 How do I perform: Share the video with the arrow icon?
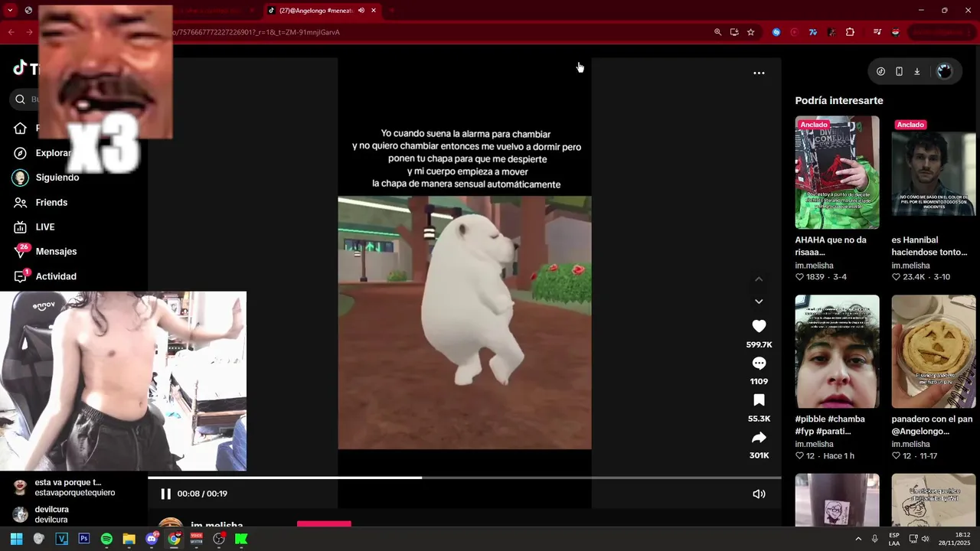(x=759, y=438)
